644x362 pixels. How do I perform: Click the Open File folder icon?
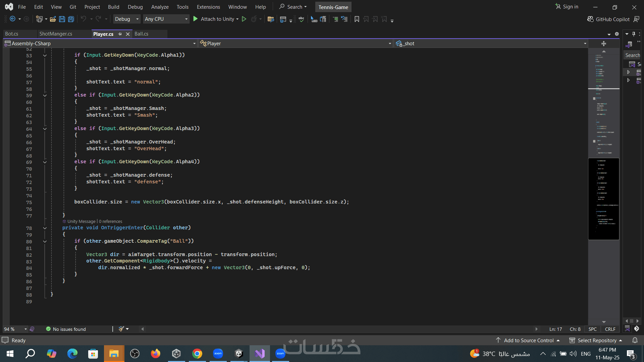pyautogui.click(x=53, y=19)
